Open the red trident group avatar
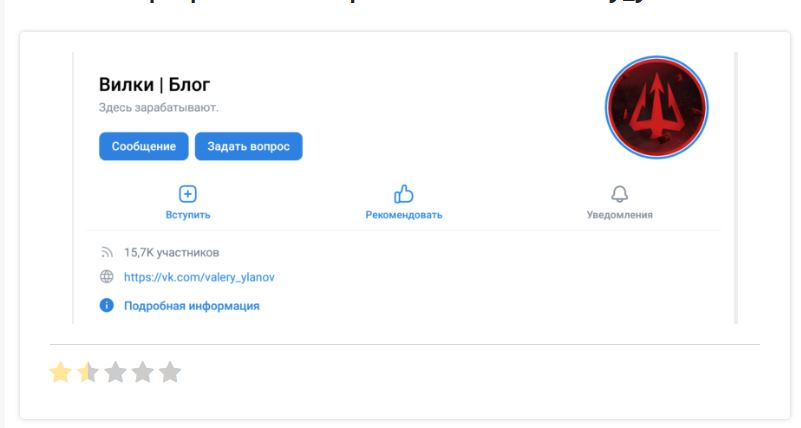Image resolution: width=801 pixels, height=428 pixels. click(x=656, y=107)
